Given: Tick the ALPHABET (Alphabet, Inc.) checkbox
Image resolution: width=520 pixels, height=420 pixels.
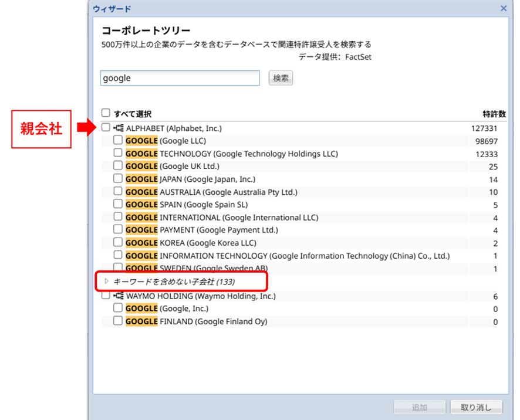Looking at the screenshot, I should click(x=106, y=127).
